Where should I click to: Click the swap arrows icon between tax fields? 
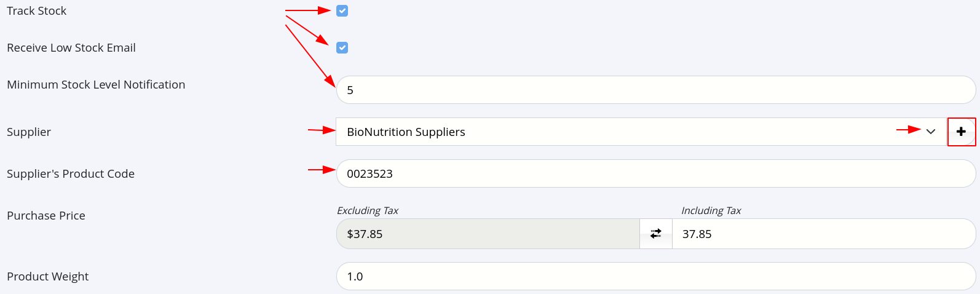click(x=656, y=234)
